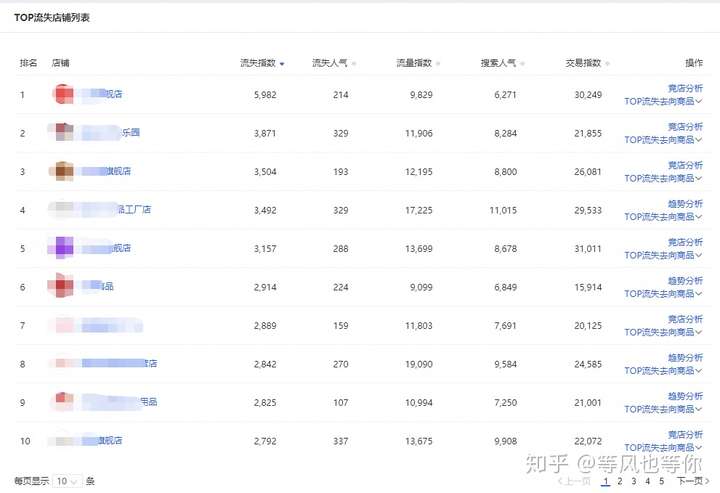Click 下一页 next page button
Image resolution: width=720 pixels, height=493 pixels.
click(x=693, y=481)
